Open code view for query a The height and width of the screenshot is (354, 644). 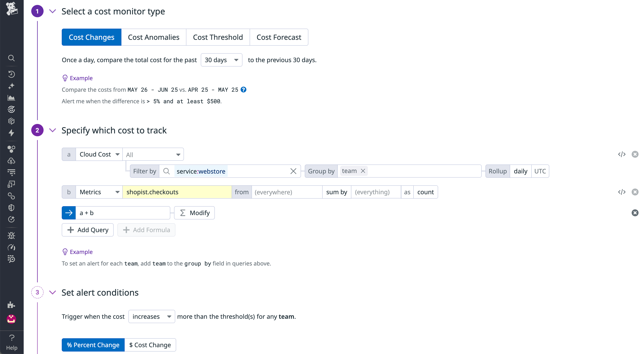click(622, 154)
